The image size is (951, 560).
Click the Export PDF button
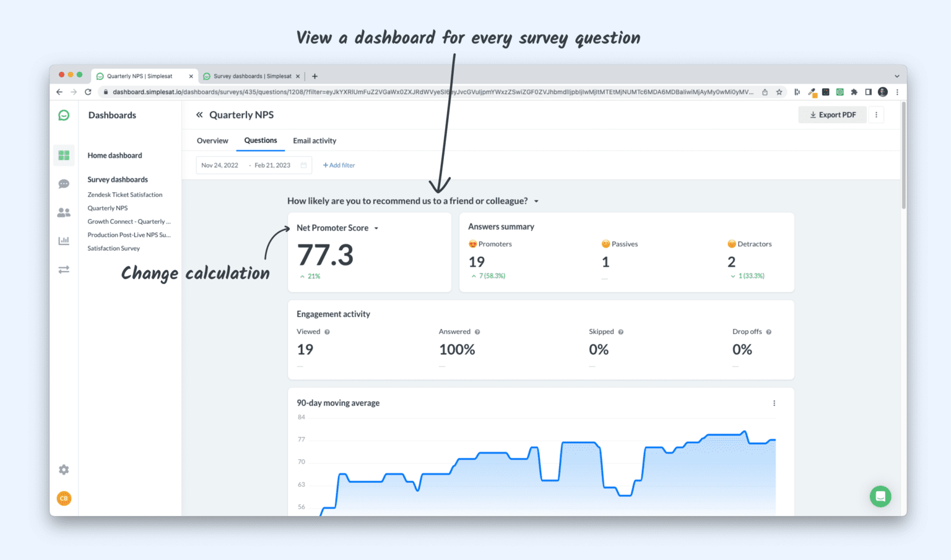[x=832, y=114]
